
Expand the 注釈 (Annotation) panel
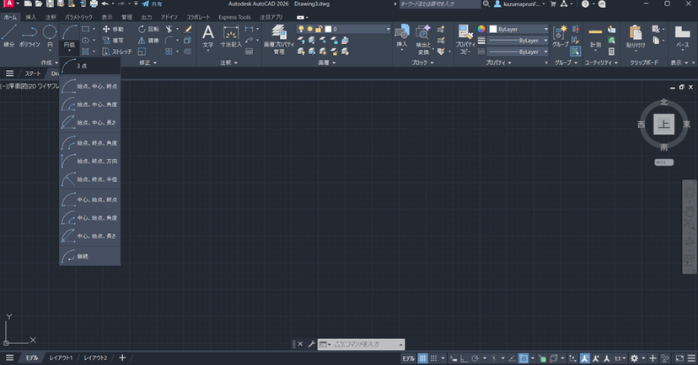229,63
